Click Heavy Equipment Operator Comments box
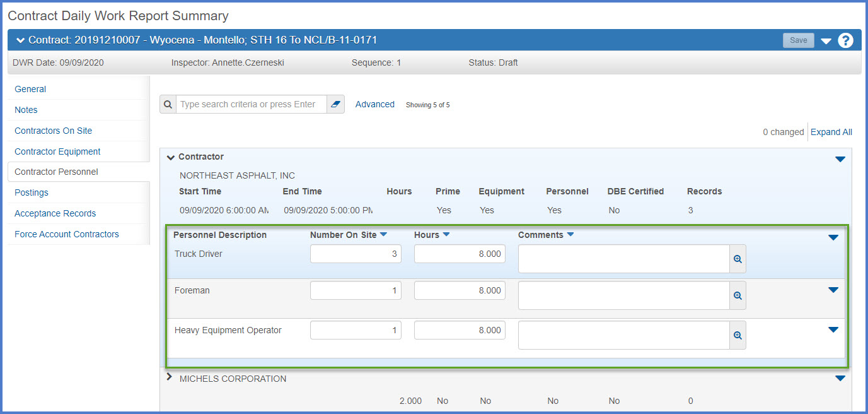This screenshot has height=414, width=868. pos(624,335)
